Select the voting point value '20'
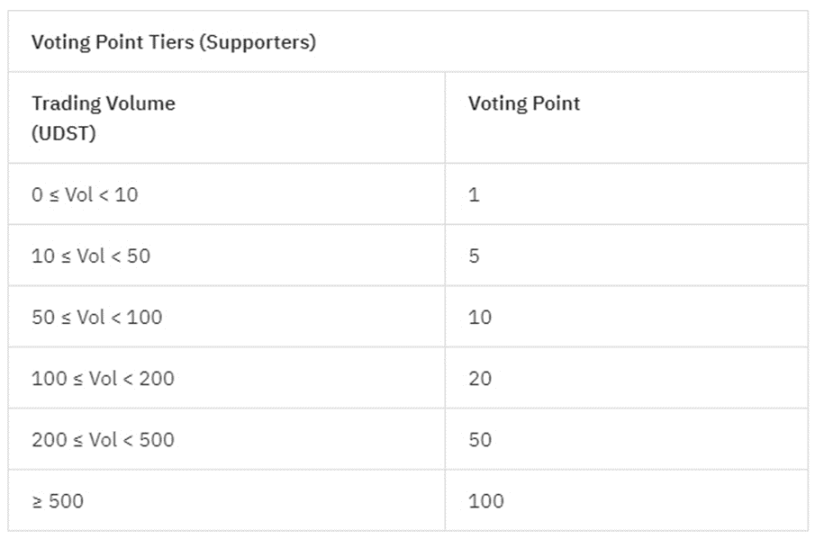Screen dimensions: 815x539 480,379
